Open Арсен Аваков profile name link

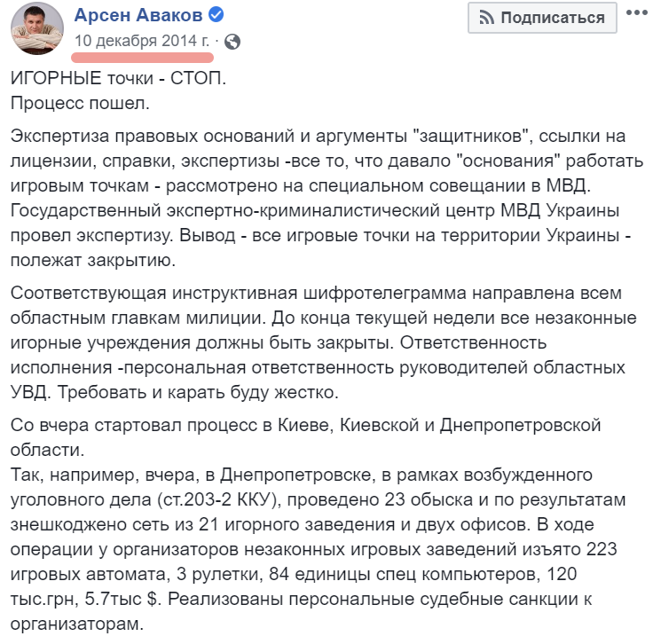coord(138,14)
